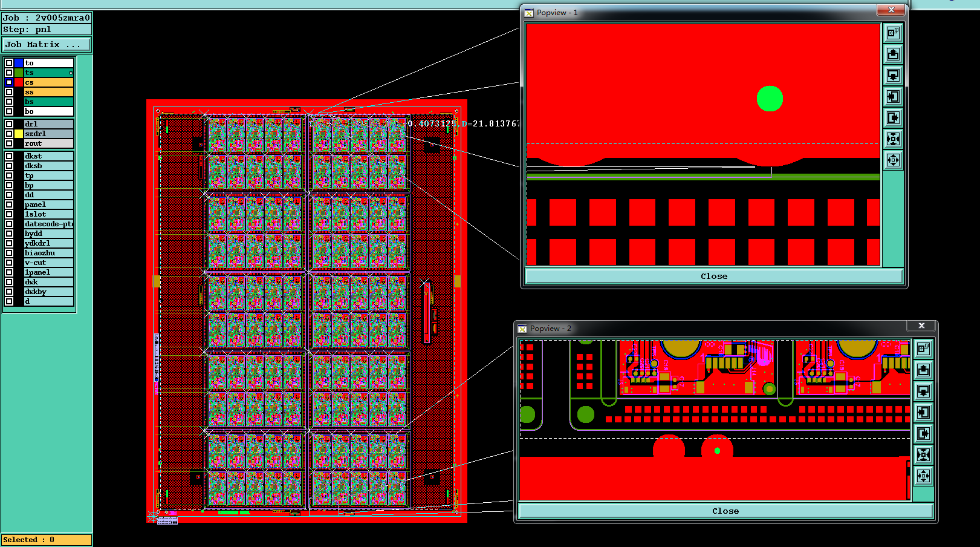Click the green color swatch of 'ts' layer

19,73
